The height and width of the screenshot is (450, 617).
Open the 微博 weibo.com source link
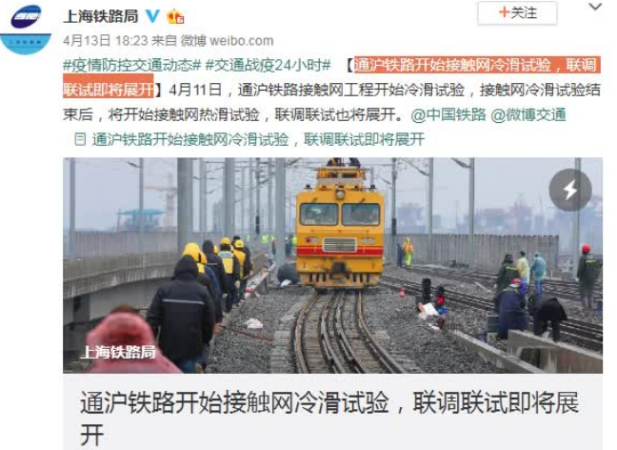click(x=227, y=41)
